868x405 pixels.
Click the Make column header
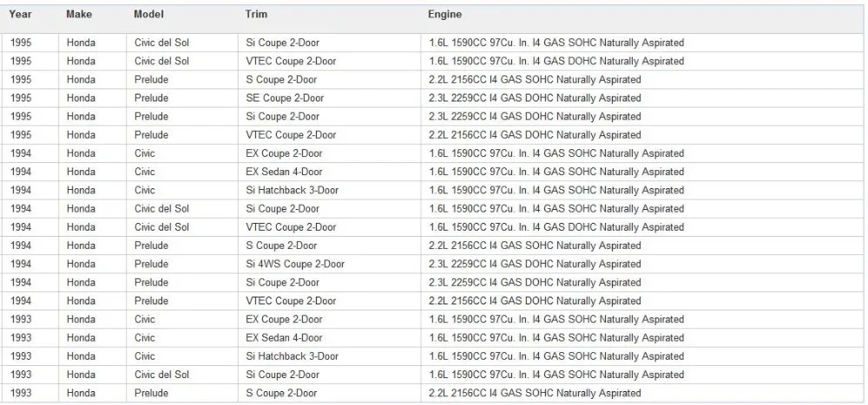pyautogui.click(x=79, y=15)
